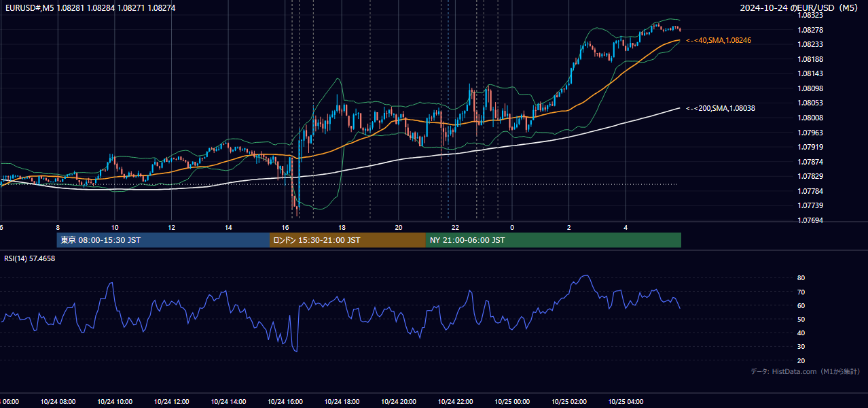Click hour tick '4' under the price chart
The image size is (868, 408).
point(626,227)
